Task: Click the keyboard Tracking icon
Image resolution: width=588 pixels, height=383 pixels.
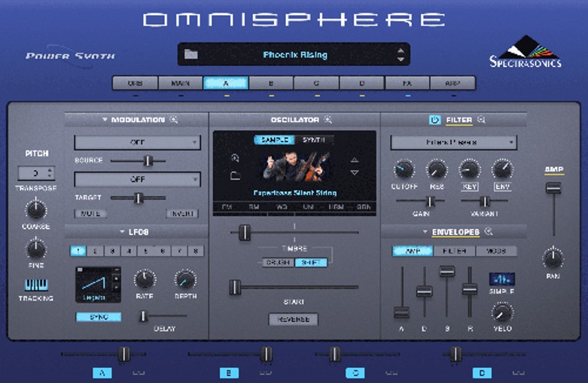Action: pos(36,285)
